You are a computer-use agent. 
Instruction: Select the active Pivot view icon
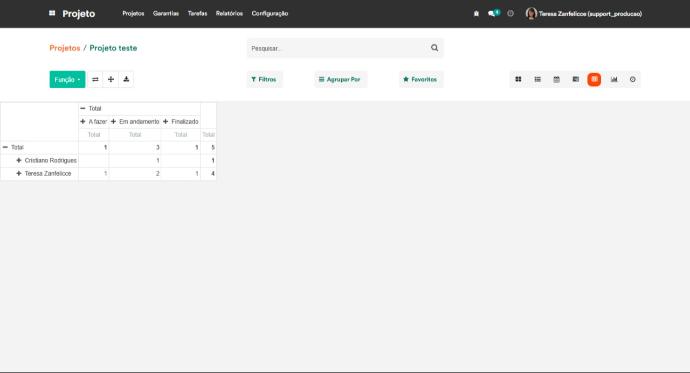point(594,80)
